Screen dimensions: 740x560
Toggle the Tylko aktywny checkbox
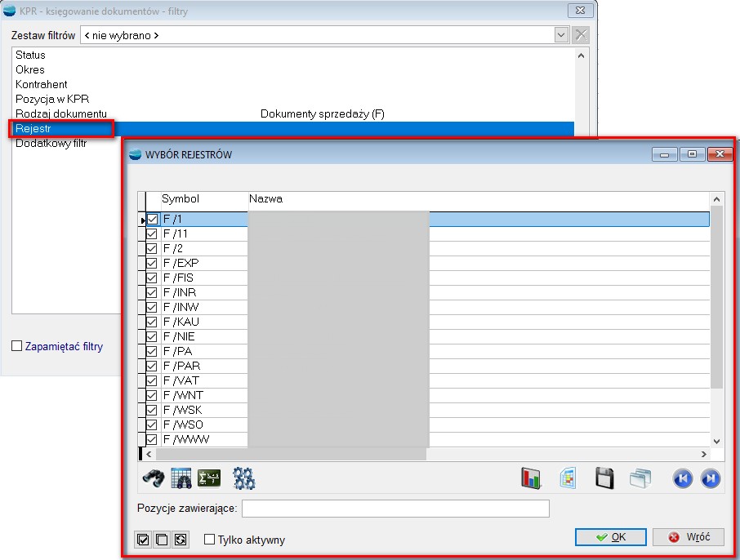pyautogui.click(x=210, y=540)
